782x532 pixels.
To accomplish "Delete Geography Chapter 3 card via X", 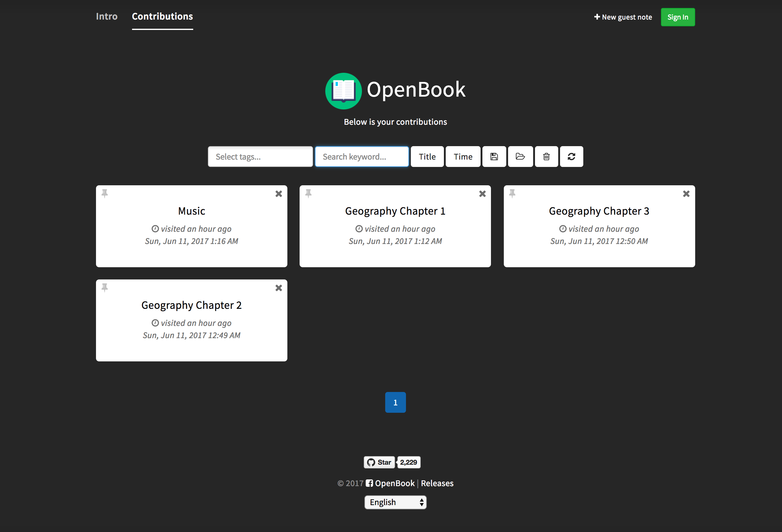I will [x=686, y=194].
